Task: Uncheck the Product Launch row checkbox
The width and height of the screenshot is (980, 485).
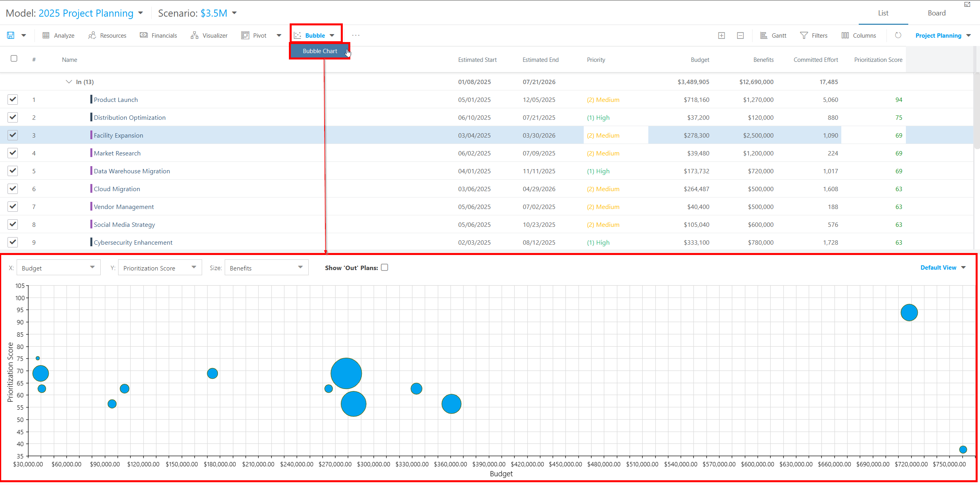Action: [x=13, y=99]
